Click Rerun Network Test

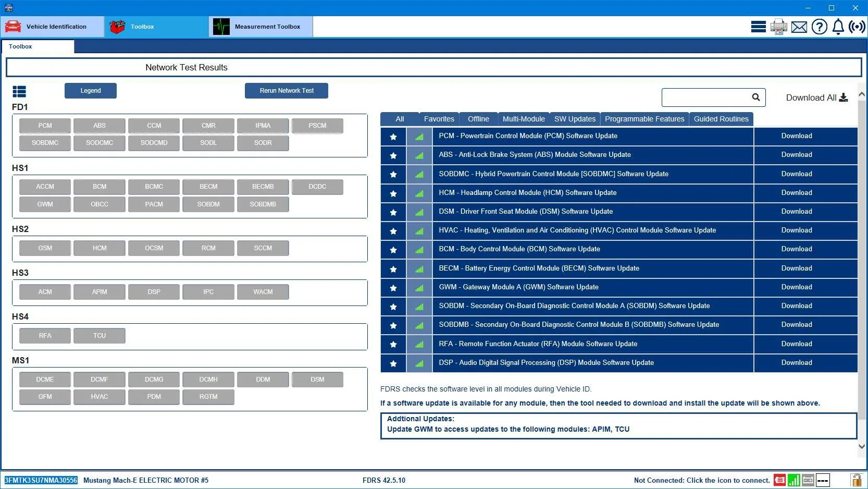click(x=287, y=91)
